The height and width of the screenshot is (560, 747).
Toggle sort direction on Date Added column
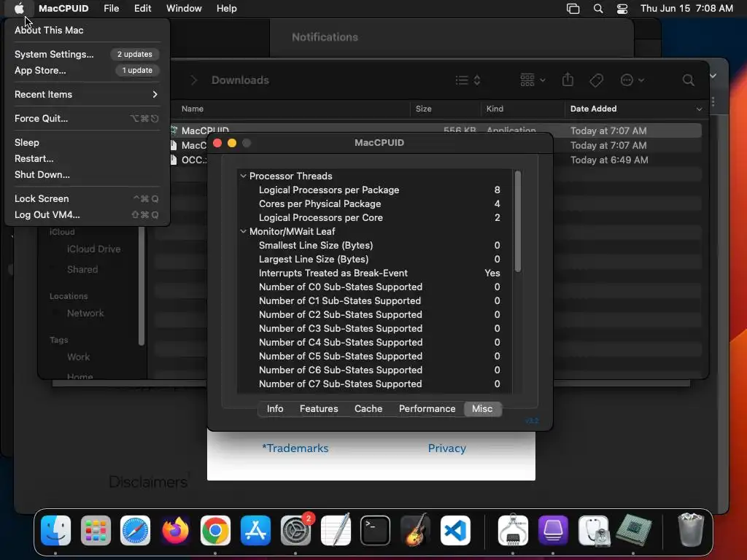[x=699, y=109]
